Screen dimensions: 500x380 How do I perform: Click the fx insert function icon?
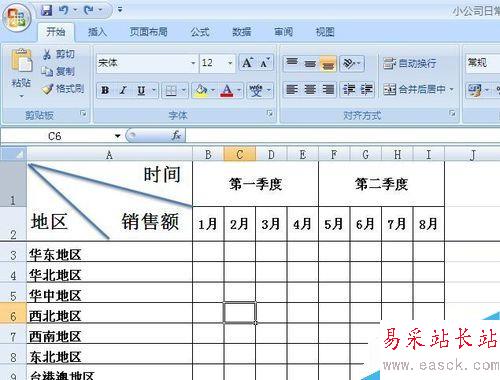176,135
